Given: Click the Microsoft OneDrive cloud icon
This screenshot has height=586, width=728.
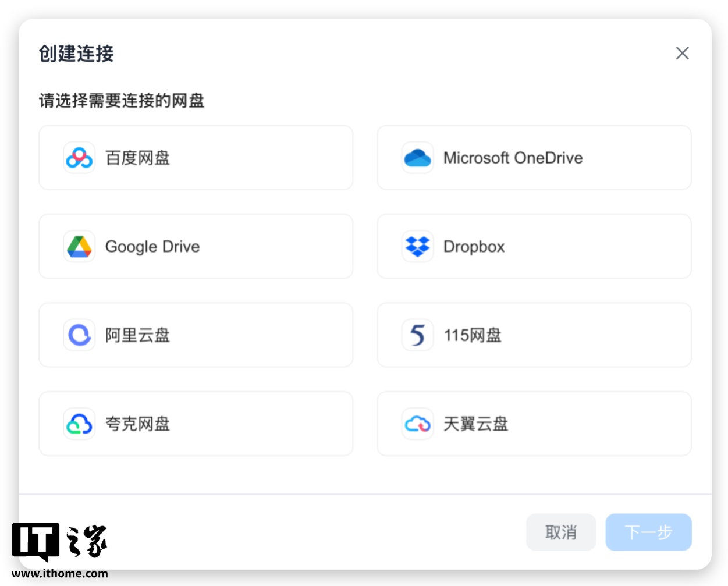Looking at the screenshot, I should (417, 158).
